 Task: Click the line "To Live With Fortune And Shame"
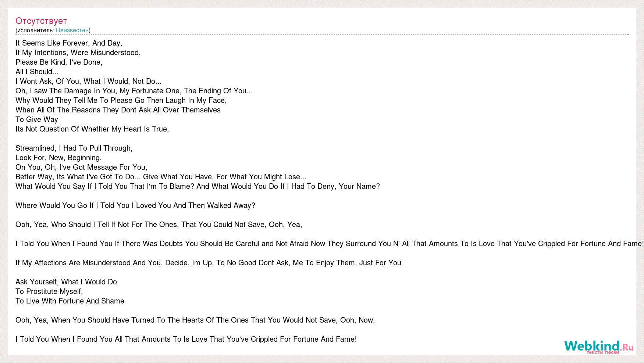click(x=70, y=301)
